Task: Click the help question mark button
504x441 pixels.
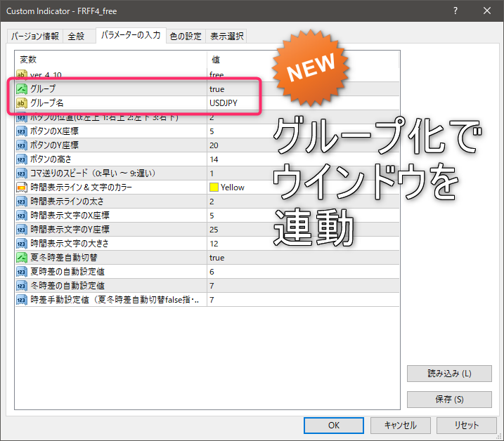Action: coord(455,11)
